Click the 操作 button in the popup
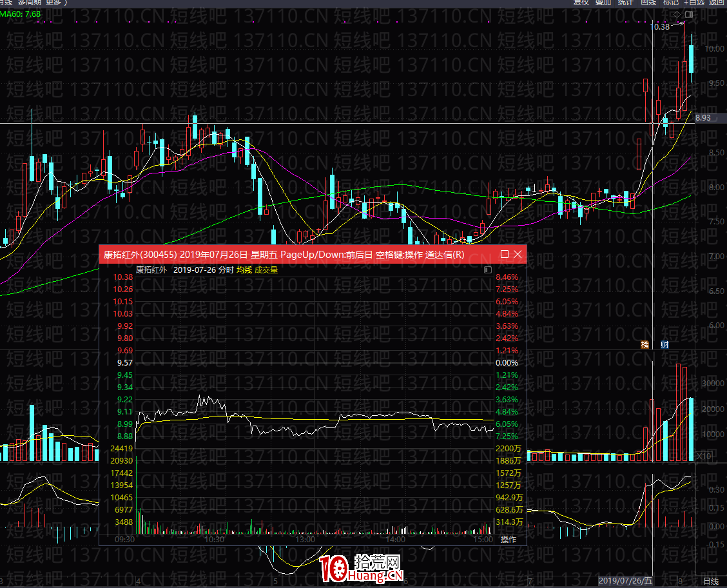The width and height of the screenshot is (727, 588). tap(508, 539)
